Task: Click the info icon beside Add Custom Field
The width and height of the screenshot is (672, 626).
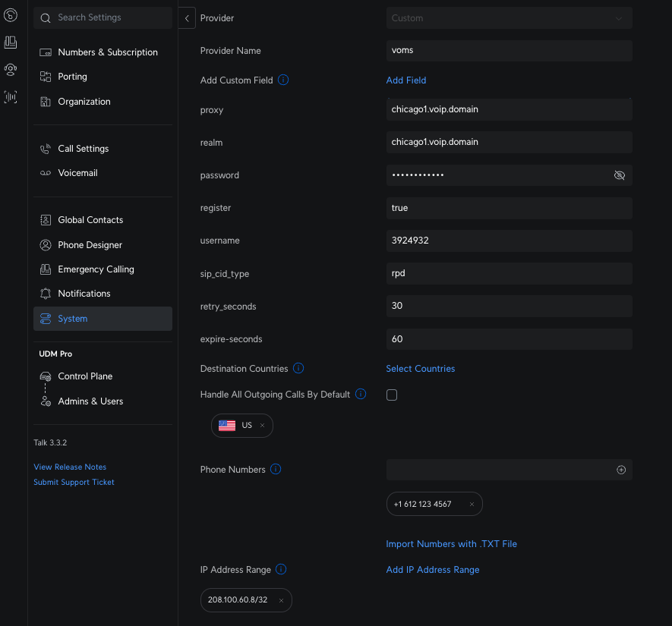Action: click(283, 80)
